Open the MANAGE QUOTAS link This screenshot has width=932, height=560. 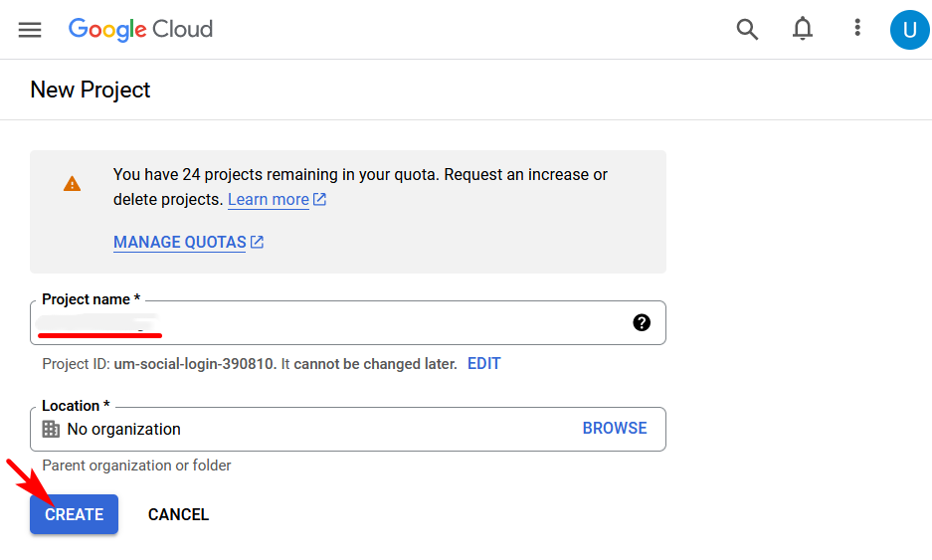coord(179,242)
